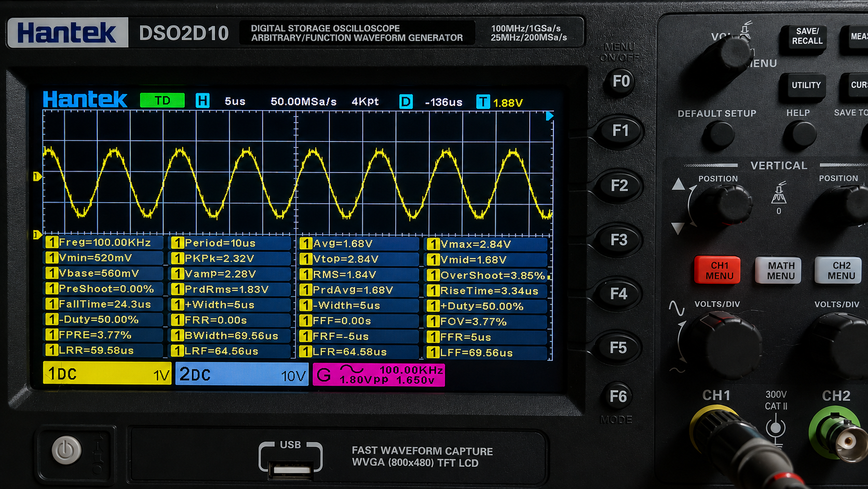Tap the 5us timebase value
Image resolution: width=868 pixels, height=489 pixels.
click(x=235, y=101)
